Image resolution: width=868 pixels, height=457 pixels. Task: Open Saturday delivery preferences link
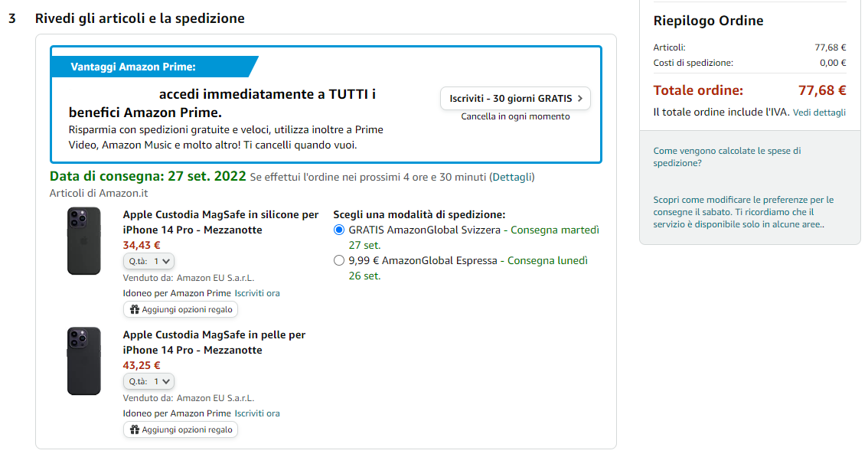click(x=742, y=212)
